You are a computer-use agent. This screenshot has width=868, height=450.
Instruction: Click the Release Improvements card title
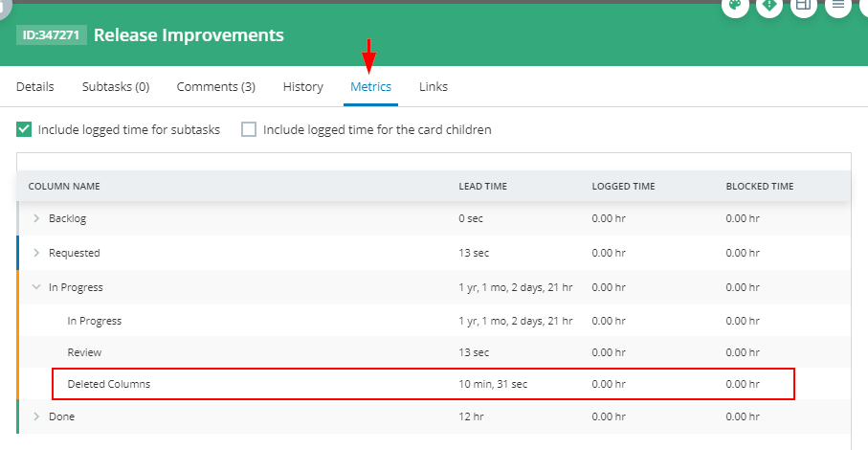coord(189,35)
